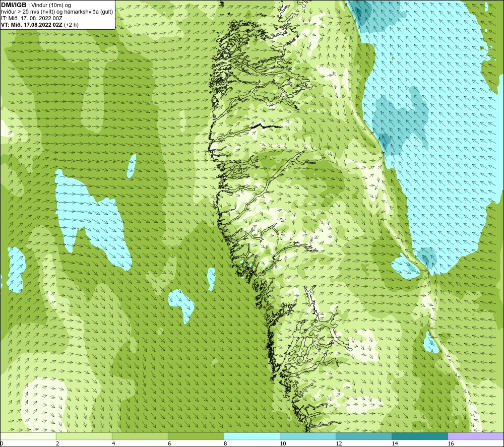Click the legend scale value '2'
504x447 pixels.
[x=57, y=444]
